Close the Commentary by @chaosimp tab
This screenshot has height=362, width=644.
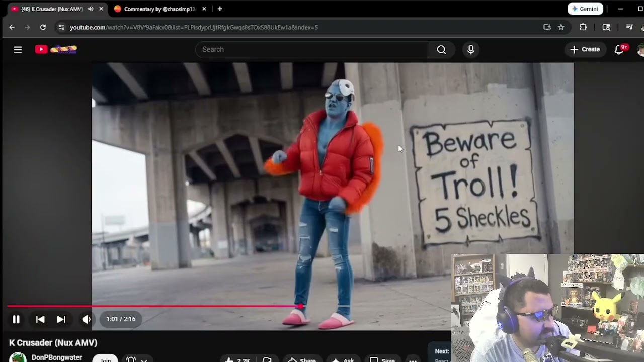click(x=204, y=9)
